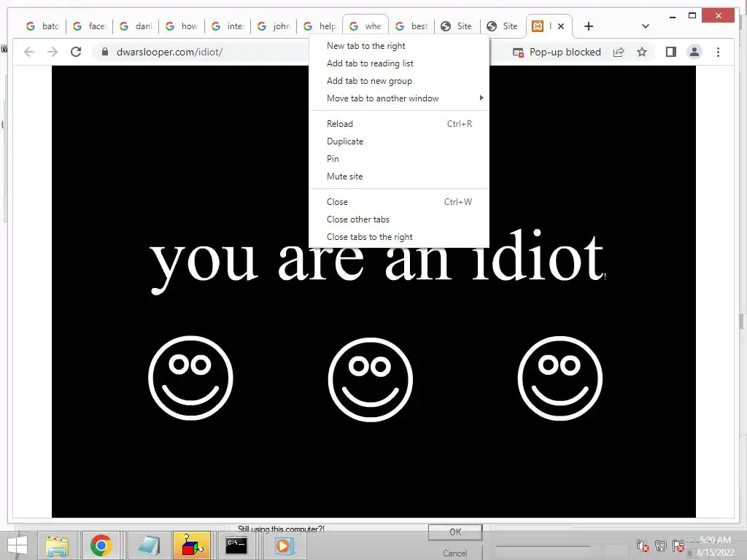Click the right smiley face
Viewport: 747px width, 560px height.
click(560, 378)
